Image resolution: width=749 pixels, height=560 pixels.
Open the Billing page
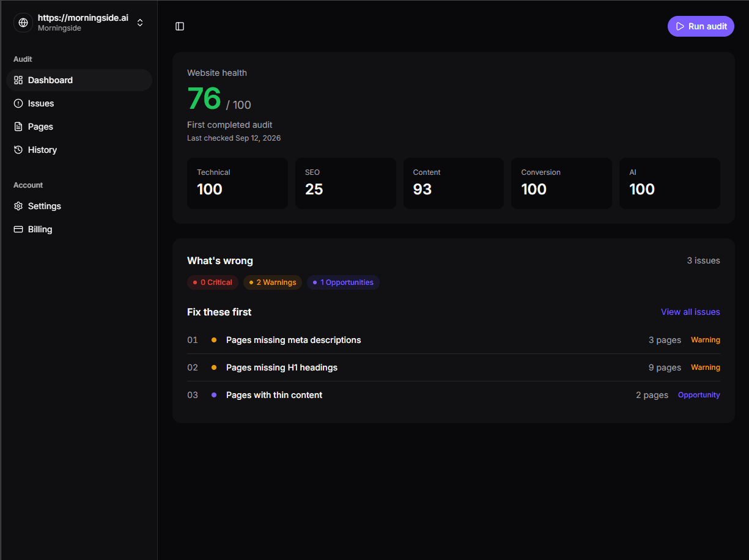tap(79, 229)
